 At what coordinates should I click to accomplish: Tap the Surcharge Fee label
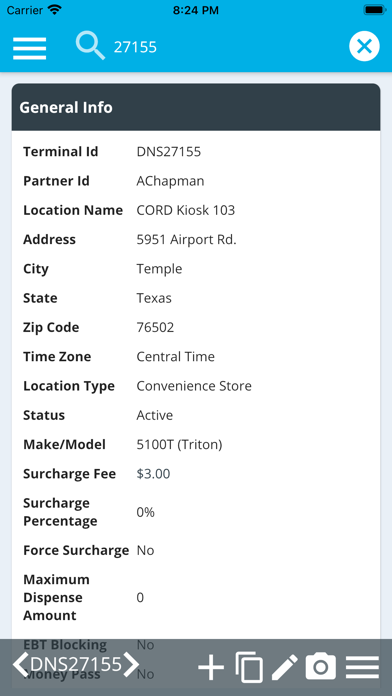point(70,474)
